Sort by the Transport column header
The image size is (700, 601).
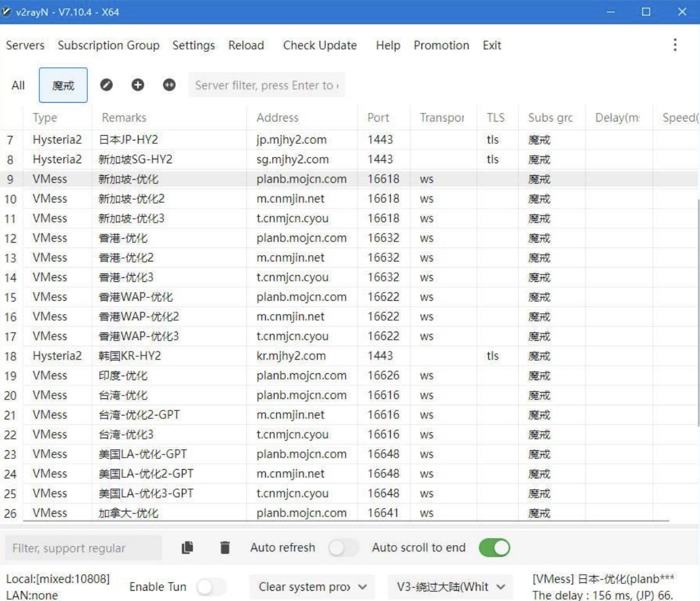tap(442, 118)
